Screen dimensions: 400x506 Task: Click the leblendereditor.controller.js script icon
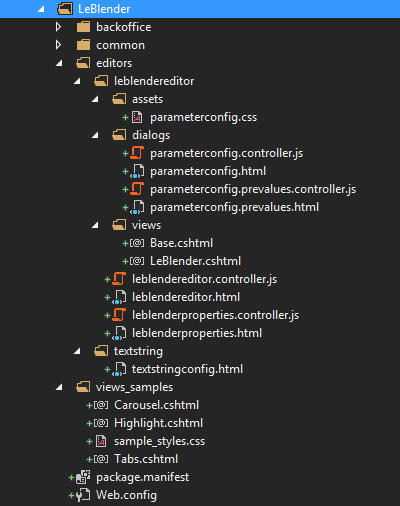pos(119,279)
